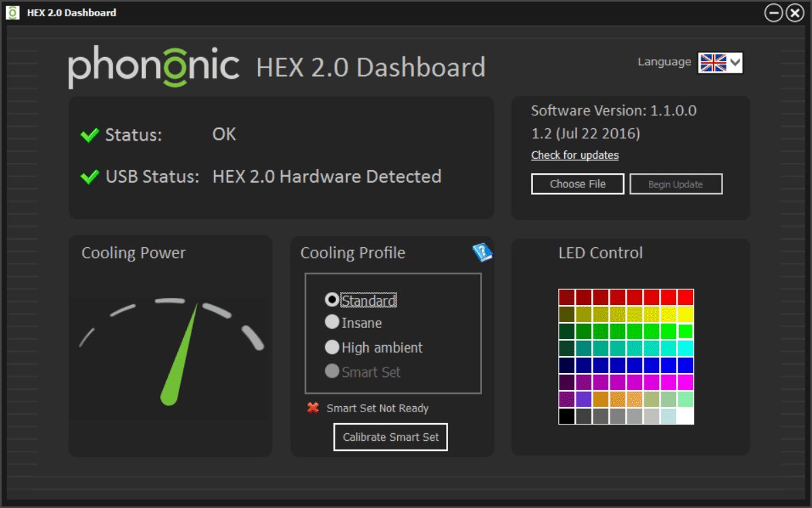Click the Phononic app icon in title bar

coord(12,12)
